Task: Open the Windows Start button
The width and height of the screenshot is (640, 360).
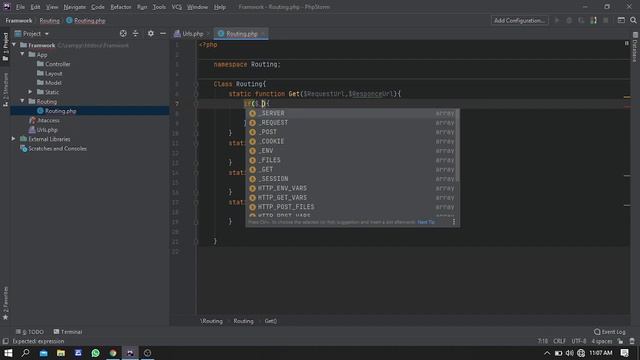Action: point(8,353)
